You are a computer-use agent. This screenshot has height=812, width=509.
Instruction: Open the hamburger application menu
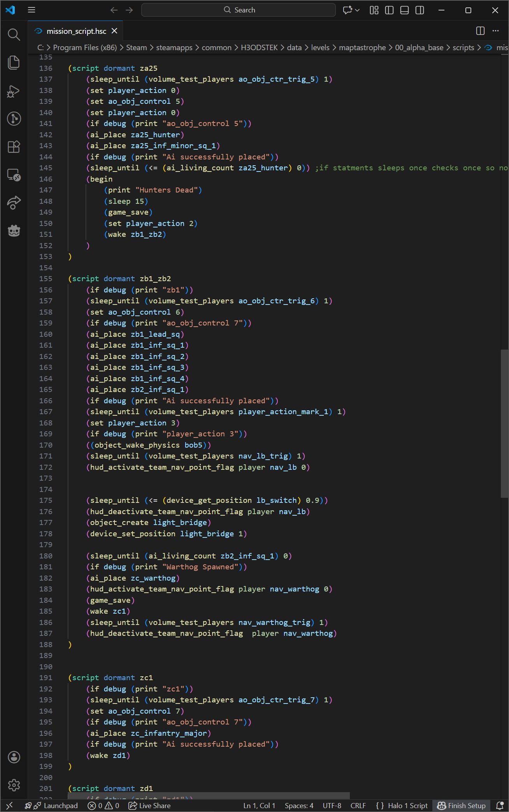[32, 10]
